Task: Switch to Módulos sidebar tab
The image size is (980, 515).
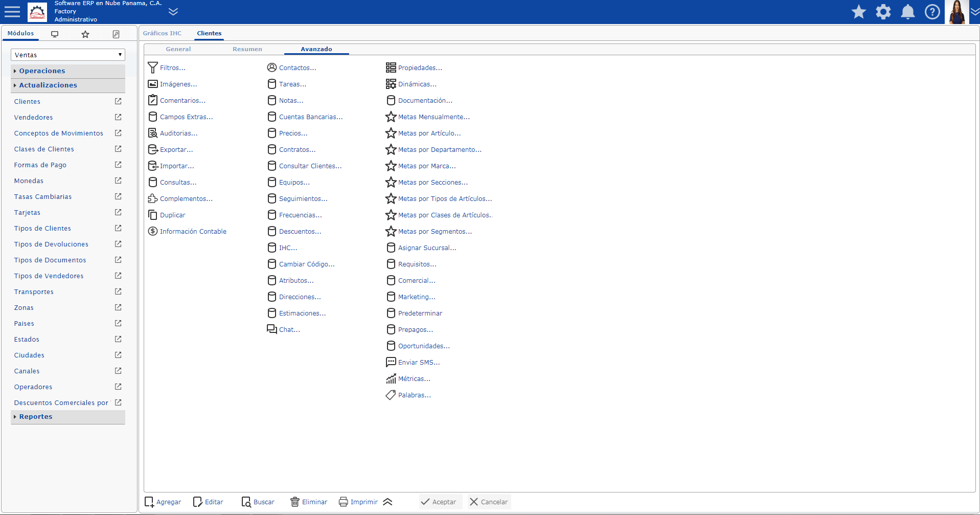Action: (x=20, y=33)
